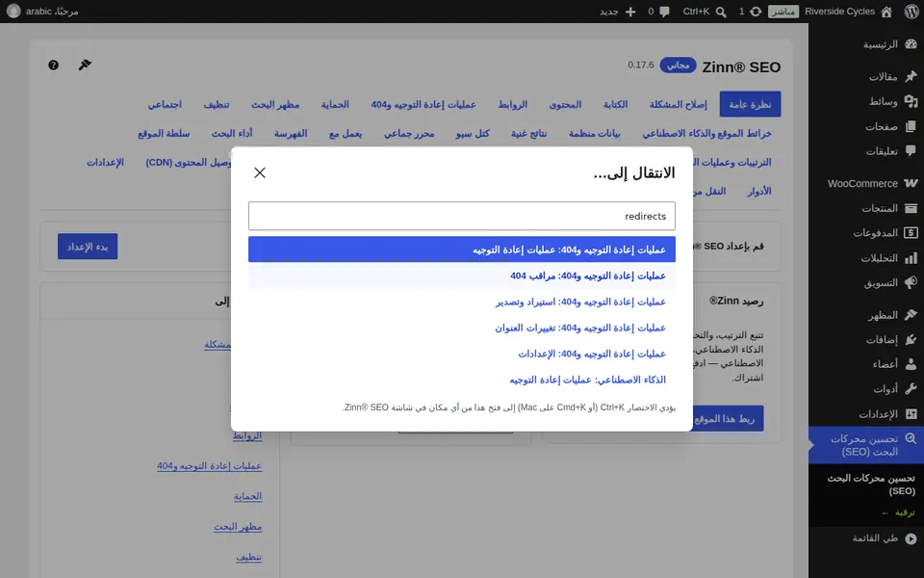Open the WooCommerce icon in the sidebar
Screen dimensions: 924x578
pos(911,183)
